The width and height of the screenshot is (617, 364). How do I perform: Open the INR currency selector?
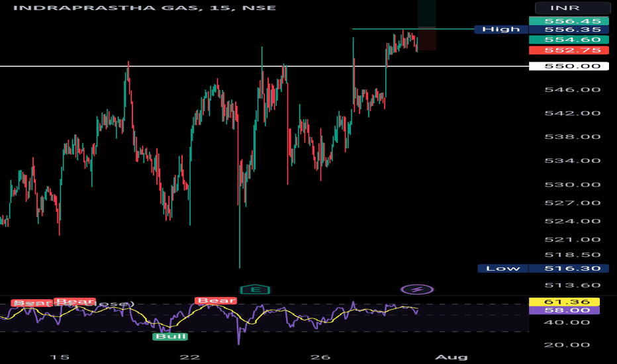pos(573,8)
